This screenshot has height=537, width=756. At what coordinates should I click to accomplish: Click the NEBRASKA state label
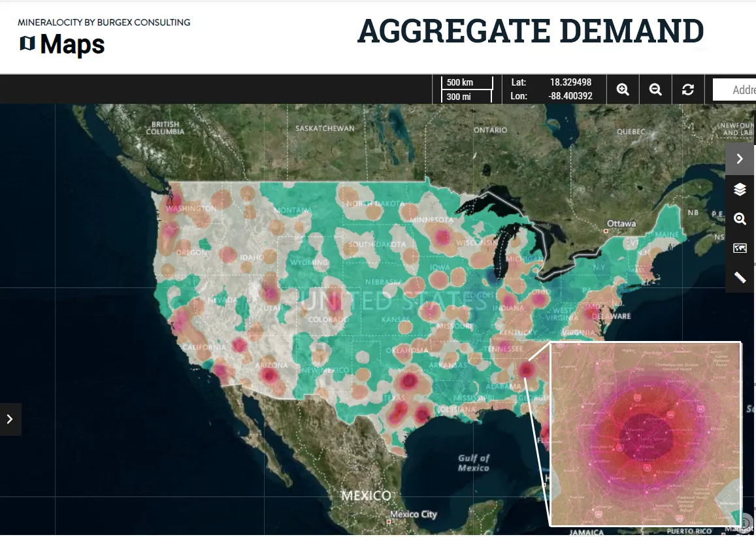(384, 282)
